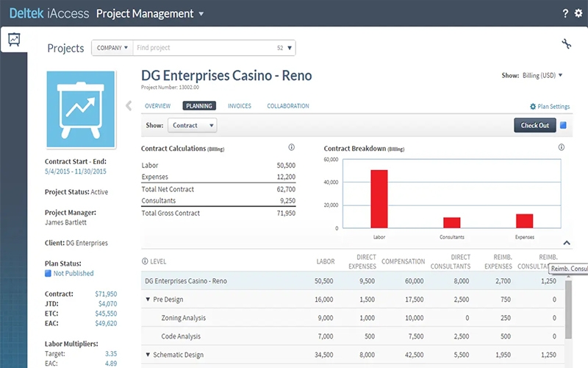
Task: Click the project presentation chart image
Action: pos(80,109)
